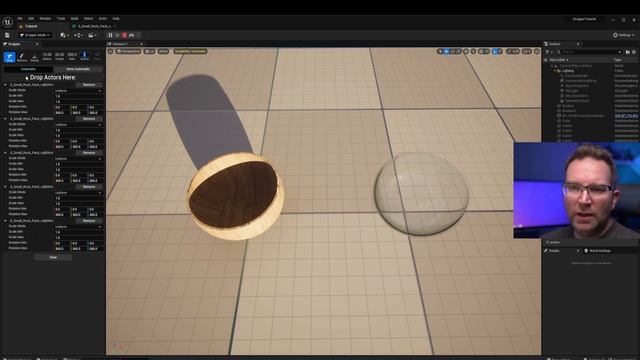The height and width of the screenshot is (360, 640).
Task: Open the Add content quick menu icon
Action: pos(64,36)
